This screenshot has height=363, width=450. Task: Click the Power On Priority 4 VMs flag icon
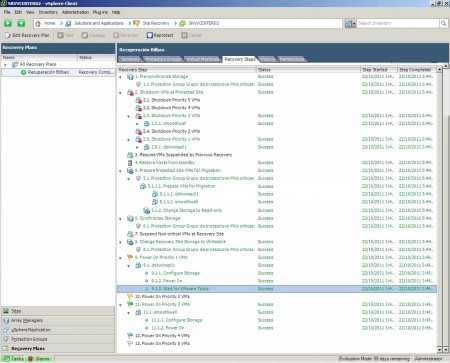(130, 336)
